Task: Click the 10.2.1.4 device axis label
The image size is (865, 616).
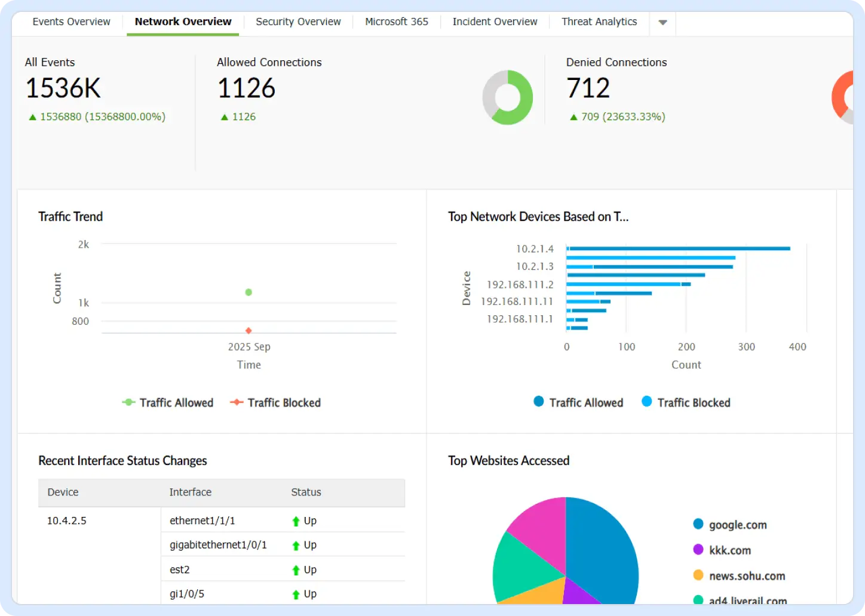Action: (535, 249)
